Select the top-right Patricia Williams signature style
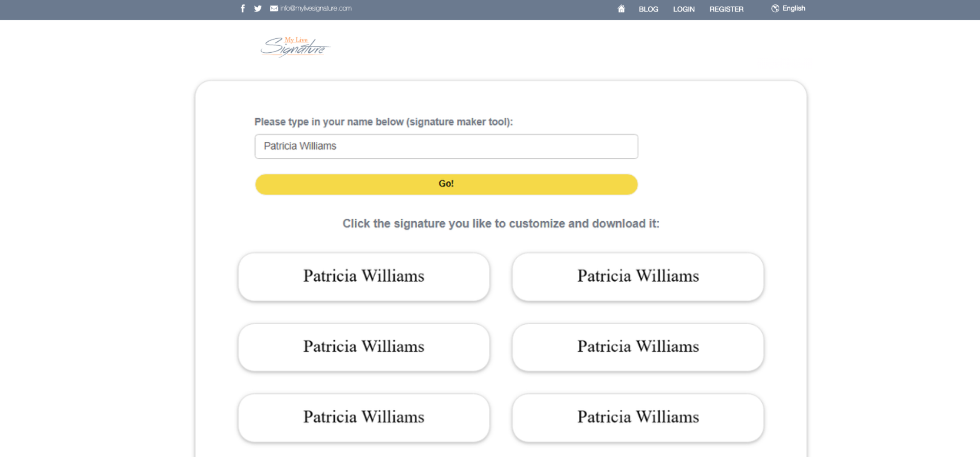Screen dimensions: 980x457 pyautogui.click(x=638, y=276)
